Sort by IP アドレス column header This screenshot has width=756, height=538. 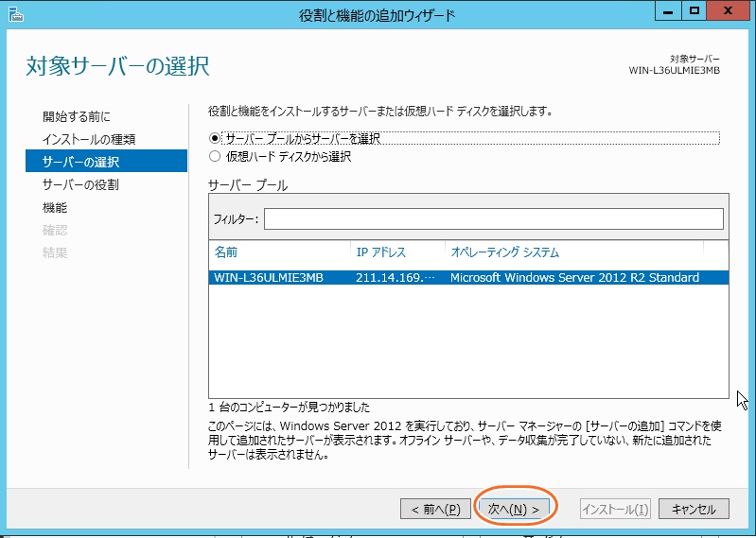pyautogui.click(x=381, y=252)
